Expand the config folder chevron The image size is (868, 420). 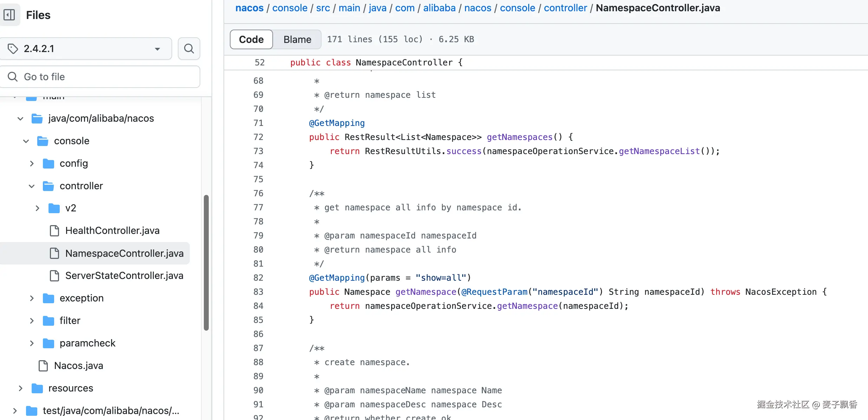point(32,164)
